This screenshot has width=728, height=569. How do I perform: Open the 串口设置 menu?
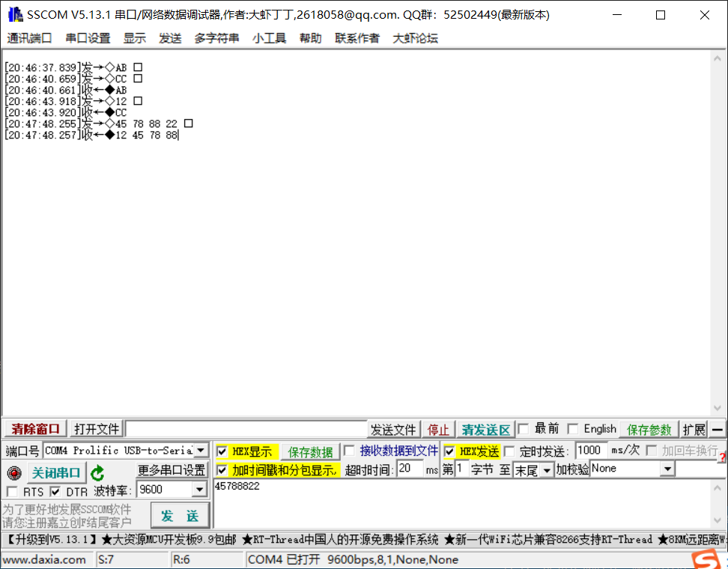[87, 38]
